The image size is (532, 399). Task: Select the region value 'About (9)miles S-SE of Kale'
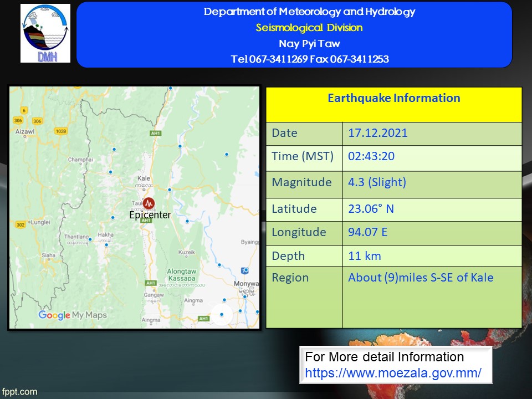[421, 278]
